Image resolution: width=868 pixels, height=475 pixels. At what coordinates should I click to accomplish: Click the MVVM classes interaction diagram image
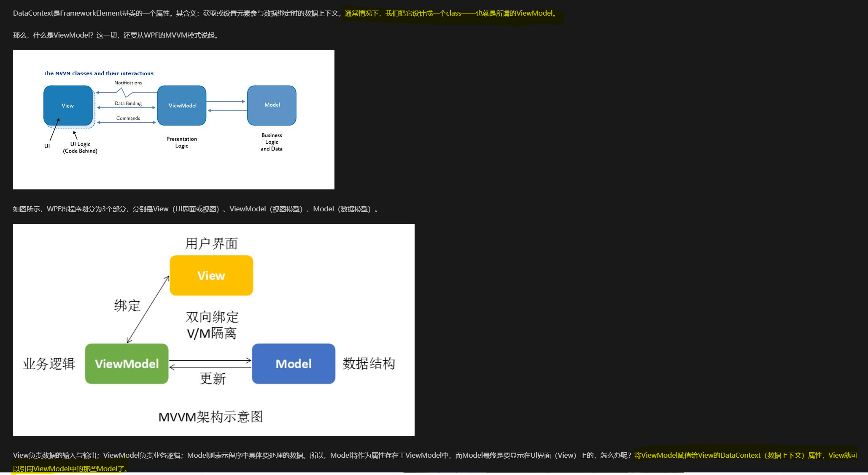(174, 120)
